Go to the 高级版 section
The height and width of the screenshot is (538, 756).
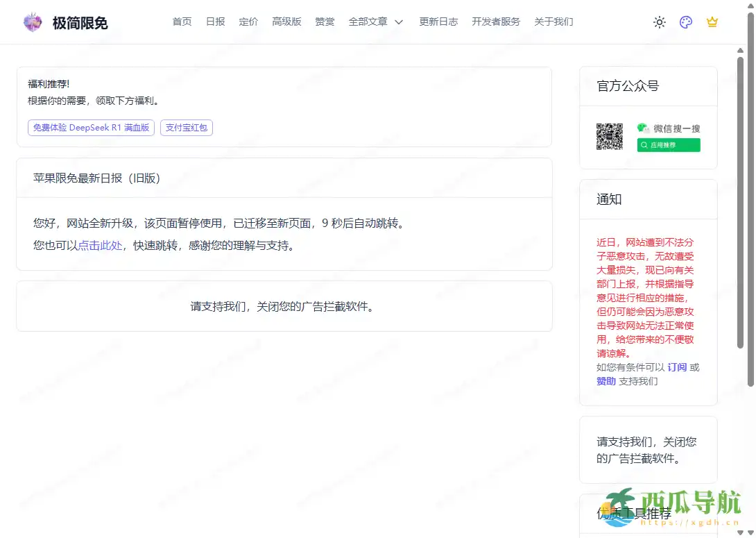[286, 22]
